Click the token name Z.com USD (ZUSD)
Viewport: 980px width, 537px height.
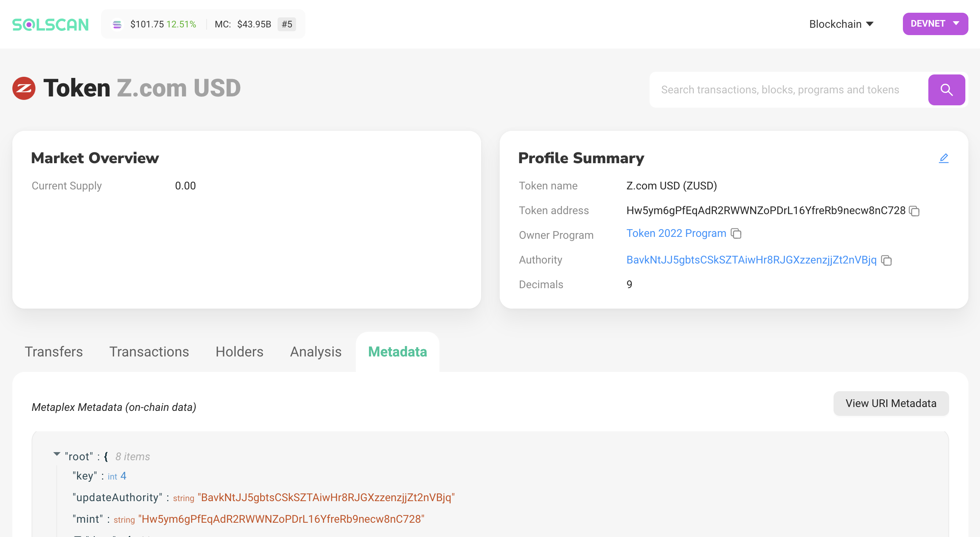[672, 186]
